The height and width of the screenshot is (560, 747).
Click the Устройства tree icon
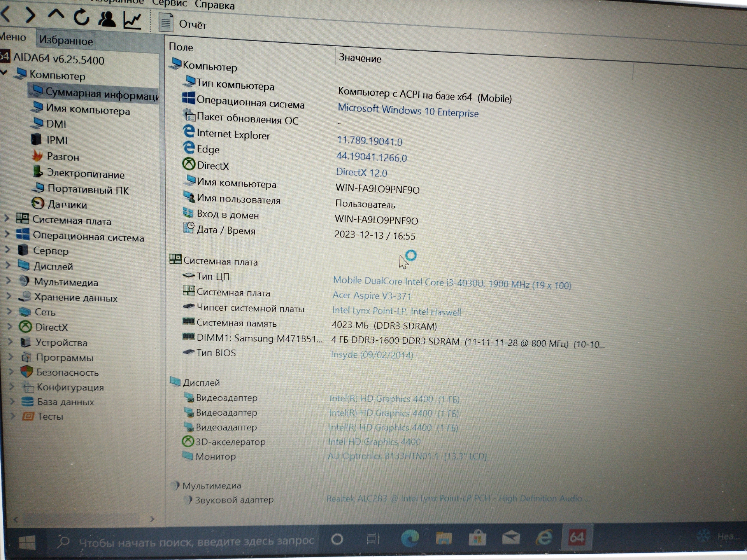[x=26, y=342]
